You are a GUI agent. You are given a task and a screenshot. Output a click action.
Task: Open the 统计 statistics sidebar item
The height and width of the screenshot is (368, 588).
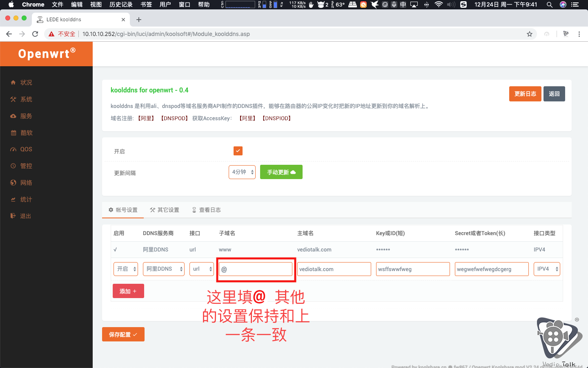point(26,200)
